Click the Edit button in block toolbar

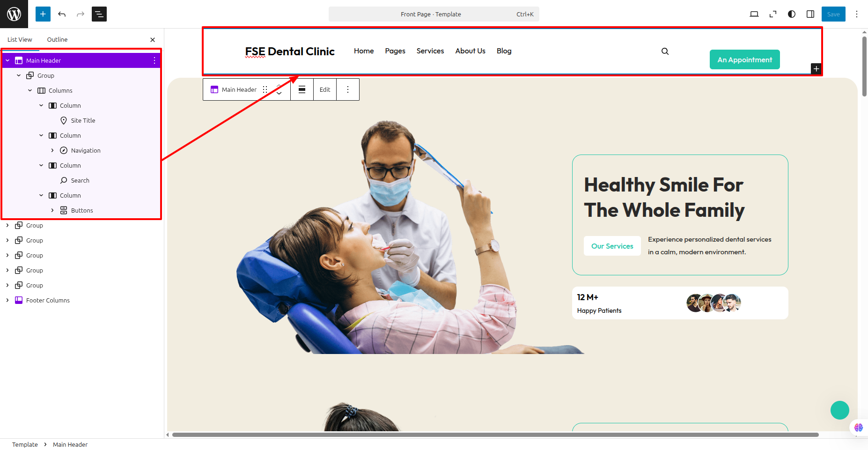coord(325,89)
